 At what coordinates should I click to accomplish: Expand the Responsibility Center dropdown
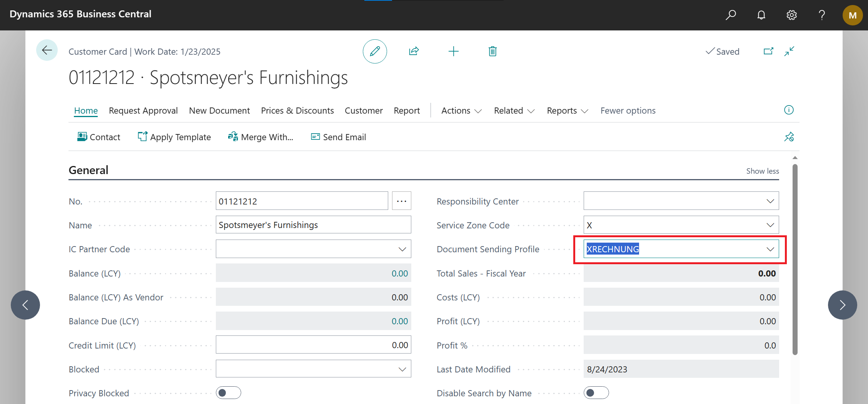point(770,201)
